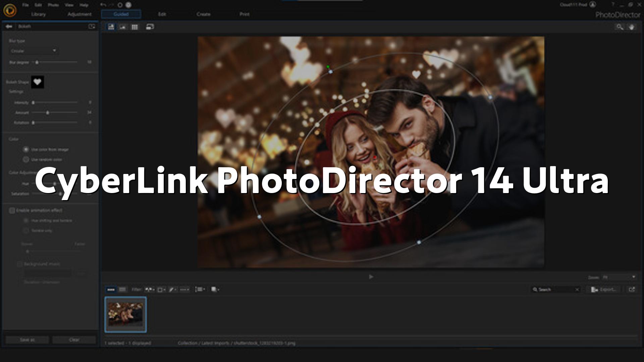This screenshot has height=362, width=644.
Task: Switch to the Library tab
Action: (x=38, y=14)
